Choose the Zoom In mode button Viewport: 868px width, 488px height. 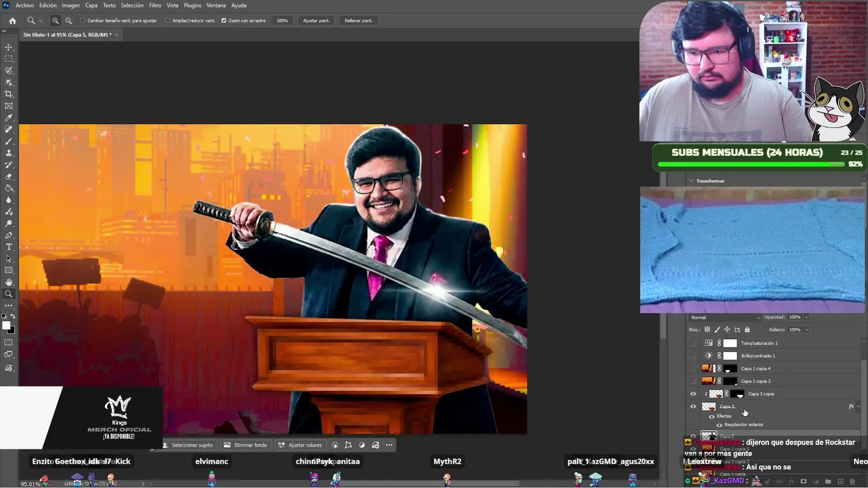(56, 20)
